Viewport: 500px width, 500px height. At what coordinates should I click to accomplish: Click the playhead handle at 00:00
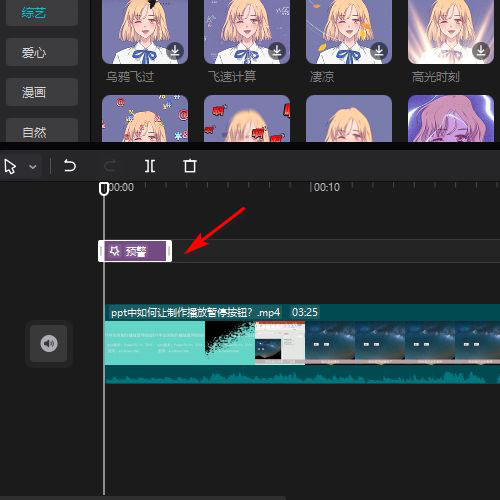coord(104,188)
